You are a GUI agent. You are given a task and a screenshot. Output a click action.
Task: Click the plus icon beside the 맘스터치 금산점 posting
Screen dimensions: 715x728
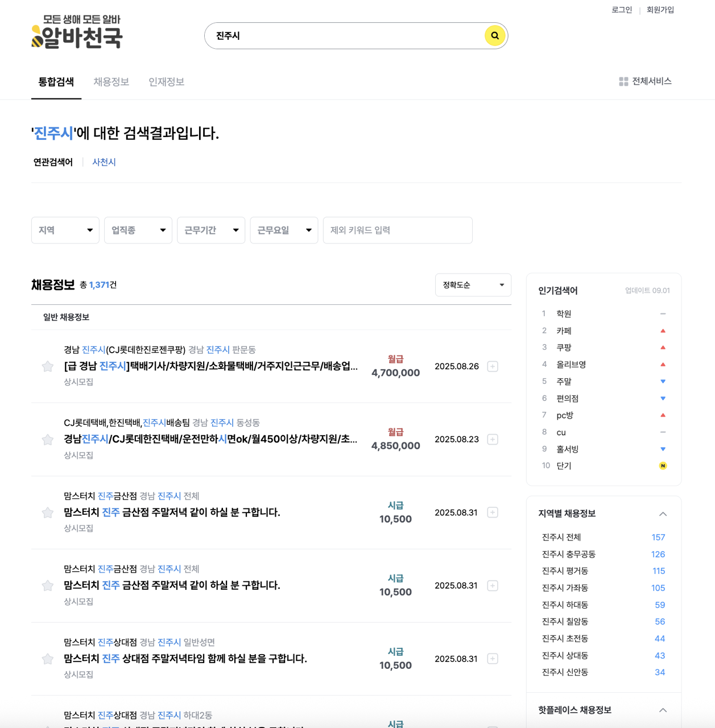tap(492, 512)
